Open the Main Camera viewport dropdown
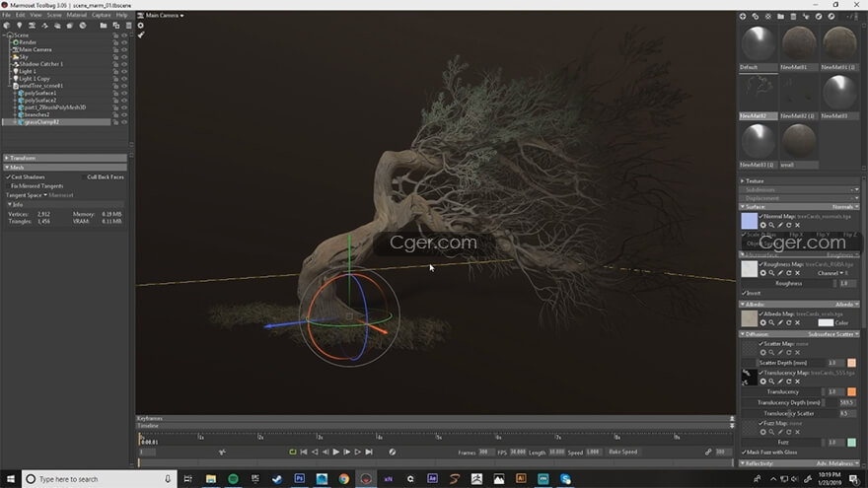Image resolution: width=868 pixels, height=488 pixels. pyautogui.click(x=165, y=16)
